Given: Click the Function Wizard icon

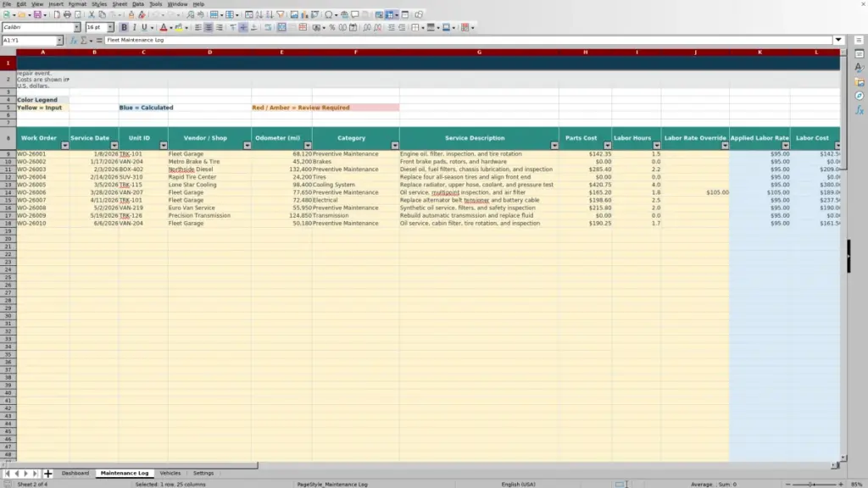Looking at the screenshot, I should [x=73, y=41].
